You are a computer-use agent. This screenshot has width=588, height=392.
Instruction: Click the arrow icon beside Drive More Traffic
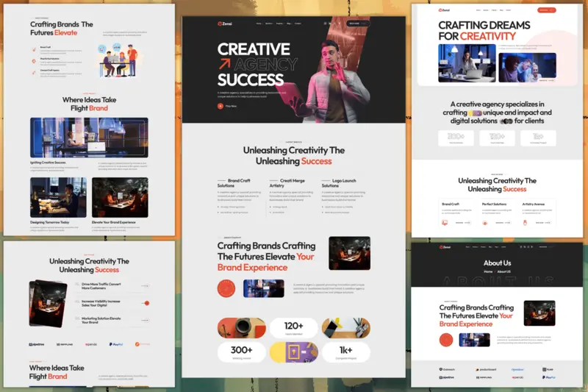(x=146, y=286)
